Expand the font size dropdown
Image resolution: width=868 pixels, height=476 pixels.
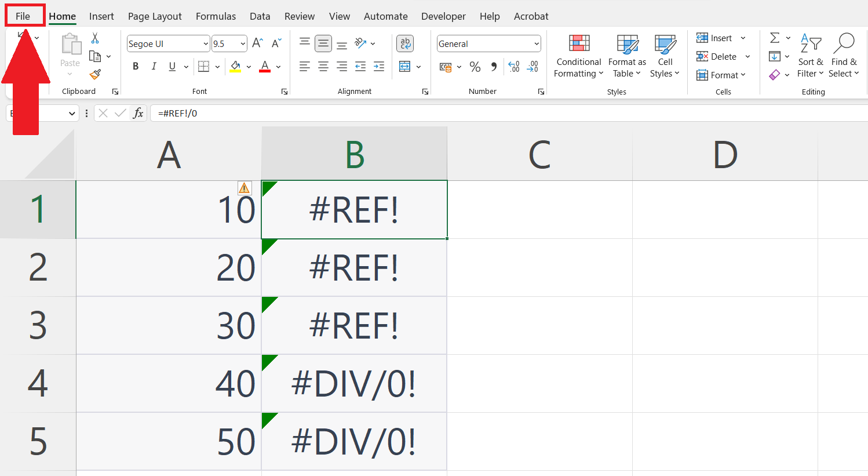point(243,43)
